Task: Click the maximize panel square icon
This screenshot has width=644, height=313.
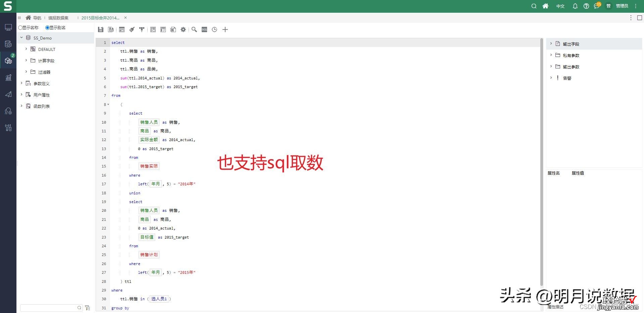Action: click(x=640, y=18)
